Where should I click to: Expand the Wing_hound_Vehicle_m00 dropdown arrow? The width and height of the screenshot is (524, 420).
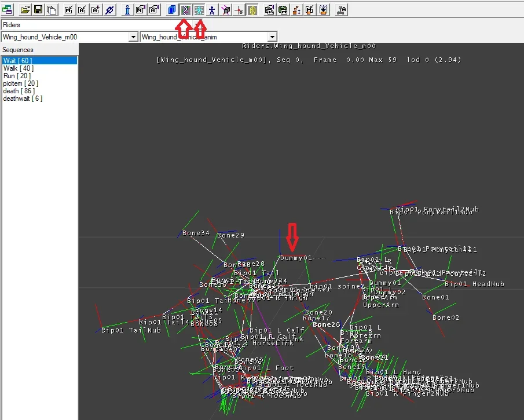(x=133, y=36)
